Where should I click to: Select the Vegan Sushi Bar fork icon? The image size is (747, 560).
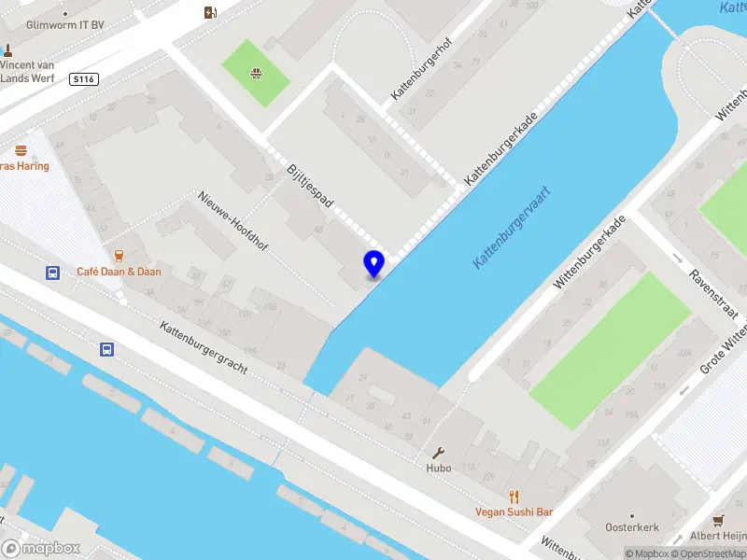(x=514, y=497)
